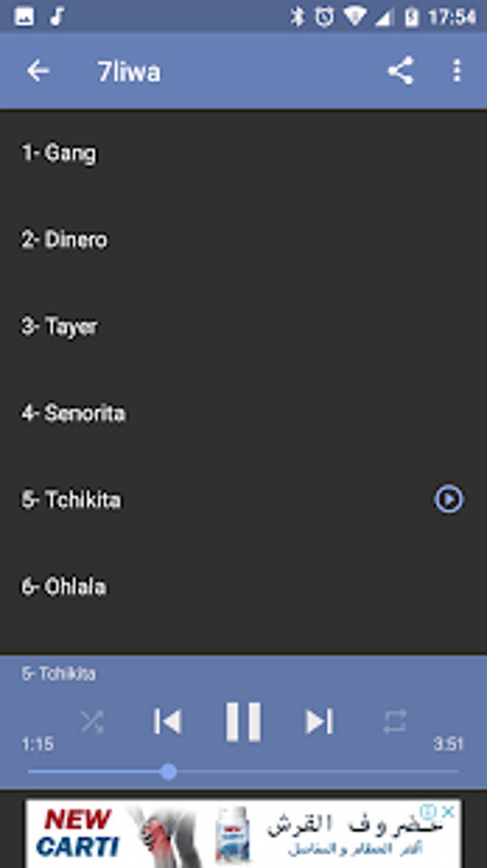This screenshot has height=868, width=487.
Task: Tap the now-playing indicator beside Tchikita
Action: (x=449, y=499)
